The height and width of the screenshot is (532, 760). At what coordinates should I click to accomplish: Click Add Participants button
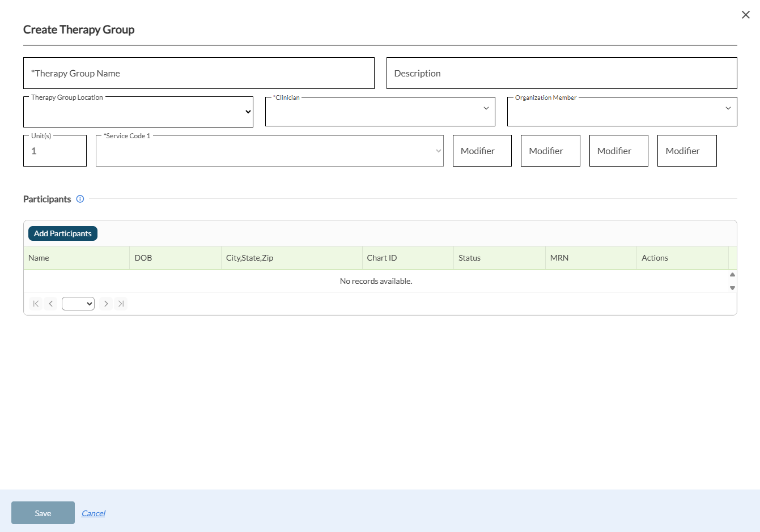pos(63,233)
